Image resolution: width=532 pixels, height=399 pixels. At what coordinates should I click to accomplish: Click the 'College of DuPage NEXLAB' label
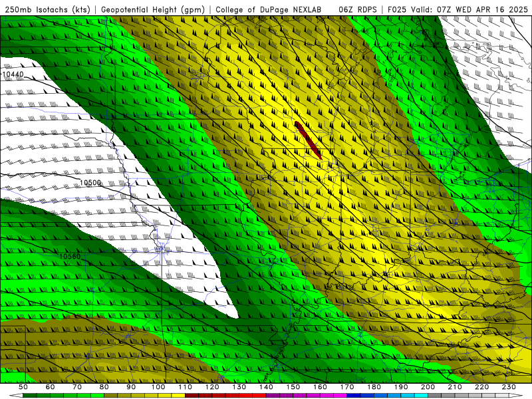(269, 9)
